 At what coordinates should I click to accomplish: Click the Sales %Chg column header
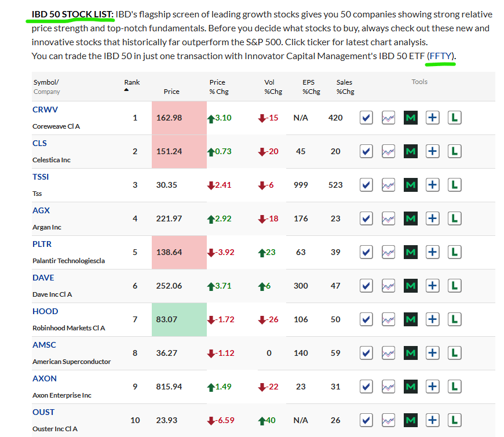[x=345, y=87]
